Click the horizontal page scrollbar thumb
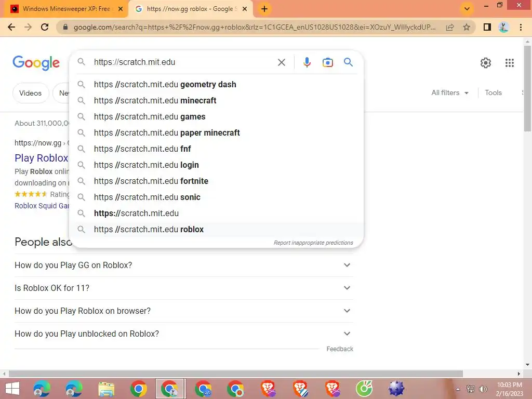 pos(236,374)
